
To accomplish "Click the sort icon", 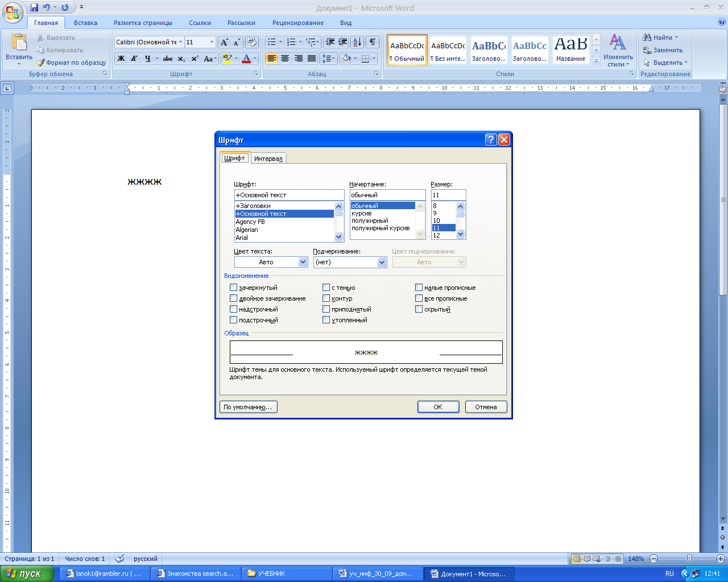I will 357,42.
